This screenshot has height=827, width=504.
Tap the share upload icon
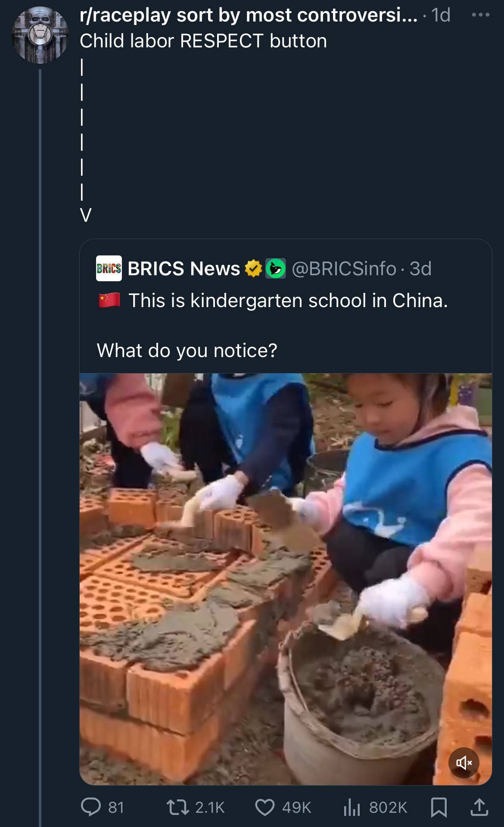(x=479, y=807)
